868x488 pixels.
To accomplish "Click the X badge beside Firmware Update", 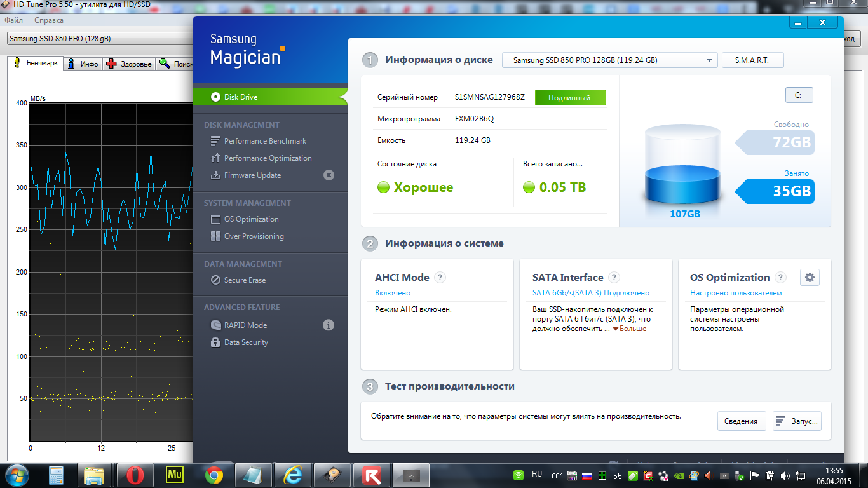I will coord(329,175).
